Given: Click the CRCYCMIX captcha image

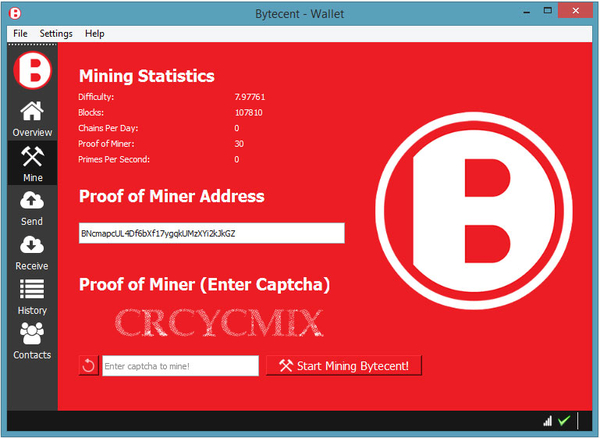Looking at the screenshot, I should point(218,321).
